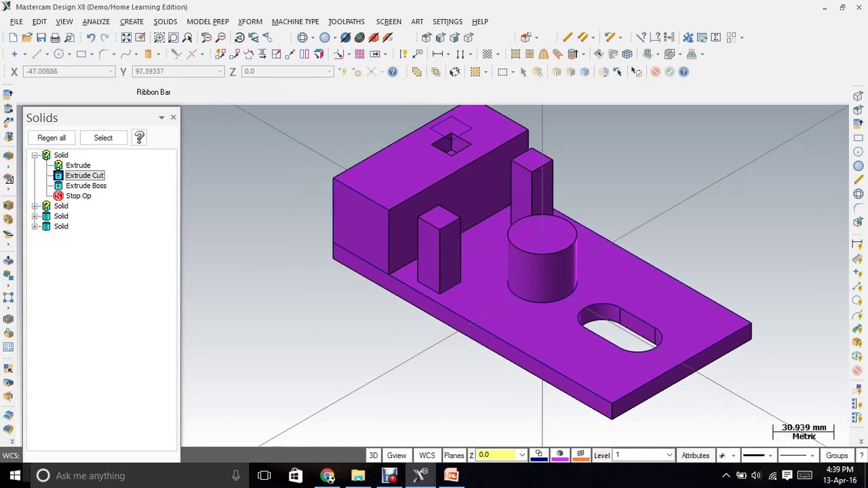Click the Solids panel help question icon
The width and height of the screenshot is (868, 488).
point(139,138)
